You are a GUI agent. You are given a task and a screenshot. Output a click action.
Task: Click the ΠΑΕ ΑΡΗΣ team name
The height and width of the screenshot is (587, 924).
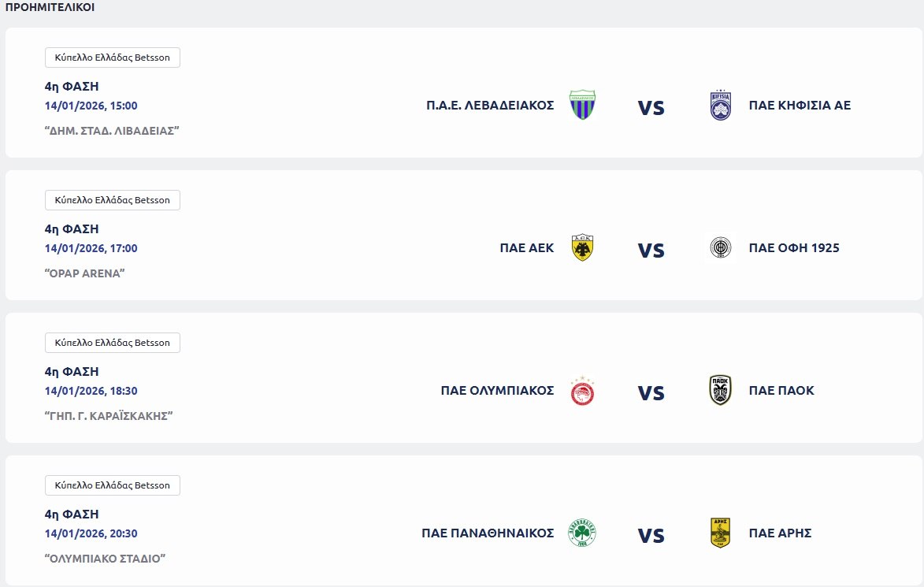point(780,533)
